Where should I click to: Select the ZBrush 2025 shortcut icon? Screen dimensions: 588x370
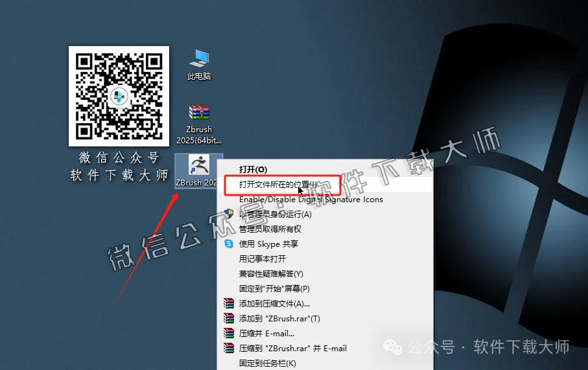199,171
